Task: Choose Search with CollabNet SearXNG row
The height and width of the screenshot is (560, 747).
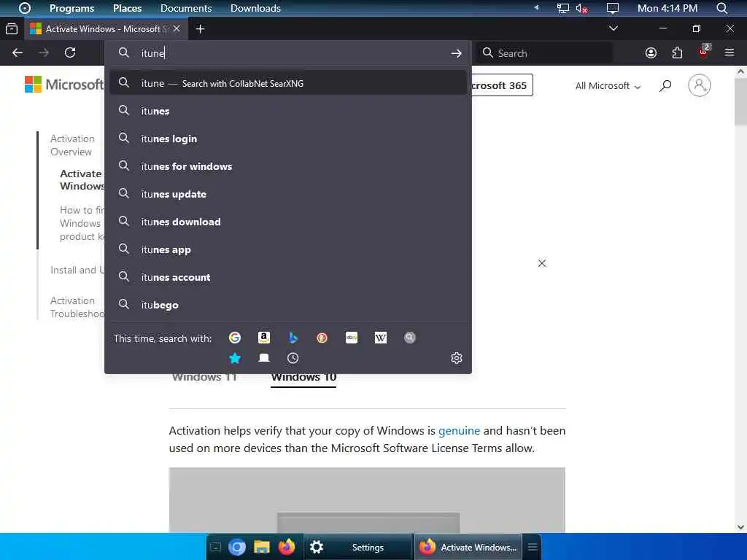Action: (x=288, y=83)
